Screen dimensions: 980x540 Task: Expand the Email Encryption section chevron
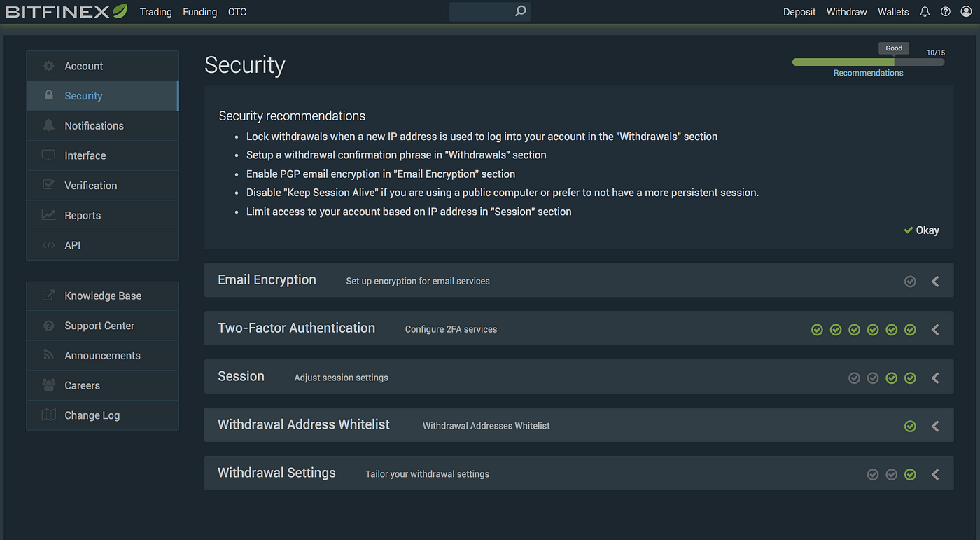(x=935, y=282)
